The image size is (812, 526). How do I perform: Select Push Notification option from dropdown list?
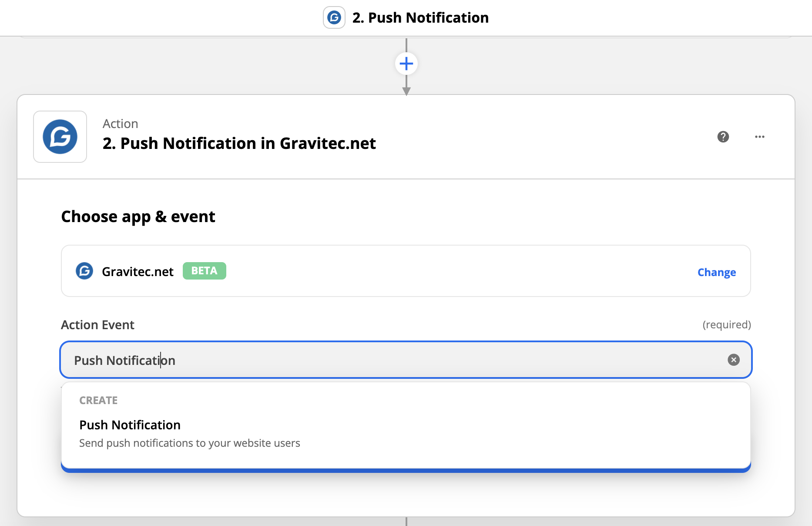[x=406, y=434]
